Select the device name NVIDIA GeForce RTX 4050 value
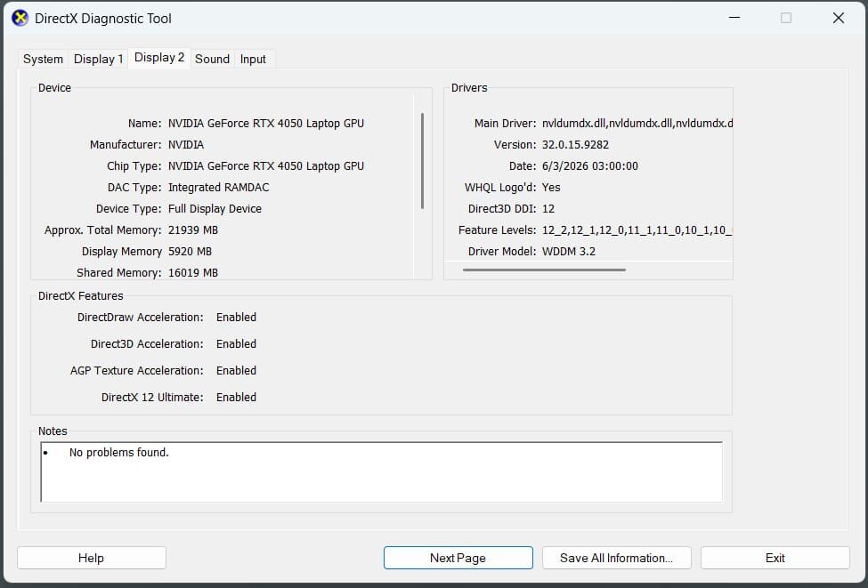 [x=265, y=124]
